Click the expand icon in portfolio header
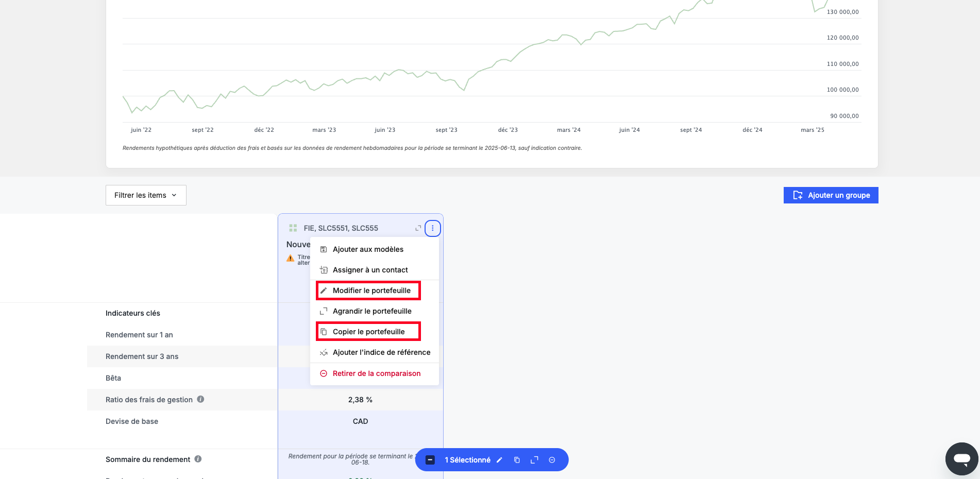980x479 pixels. click(418, 228)
